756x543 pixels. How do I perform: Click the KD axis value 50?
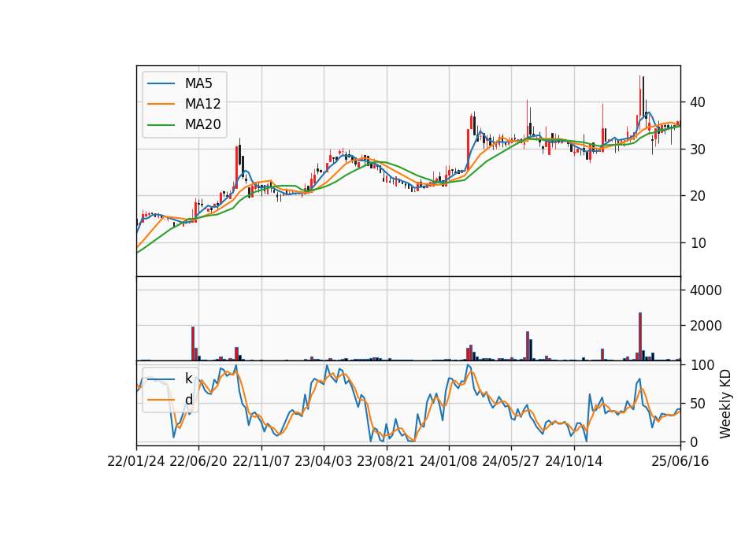pos(698,404)
